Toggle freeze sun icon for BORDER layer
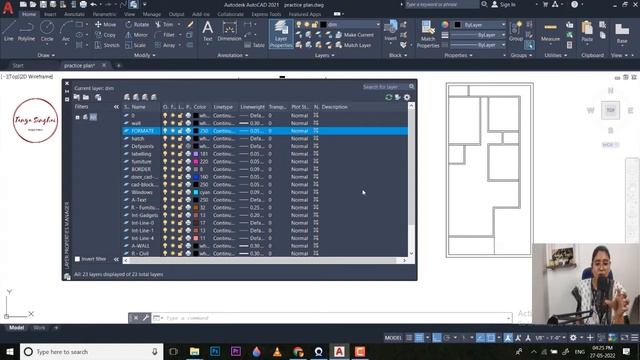 tap(173, 169)
